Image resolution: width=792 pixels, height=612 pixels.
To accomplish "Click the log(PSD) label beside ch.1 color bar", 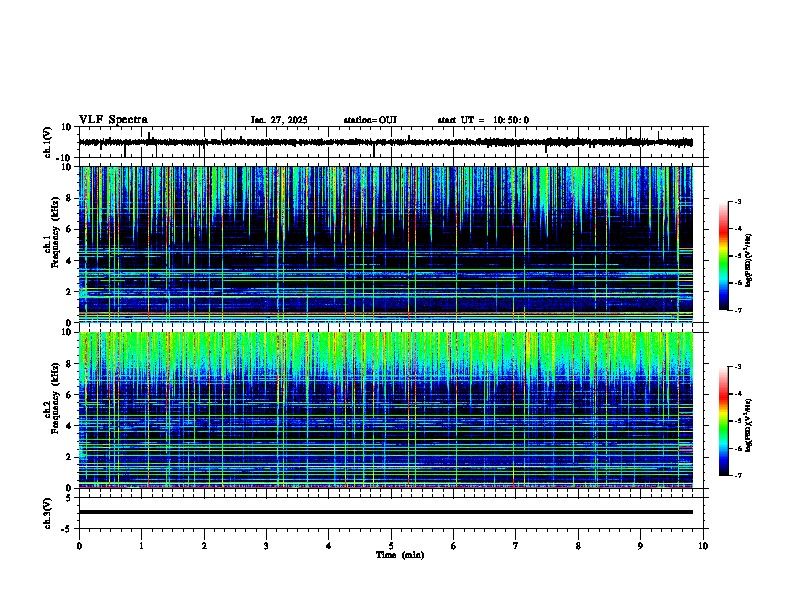I will tap(749, 261).
